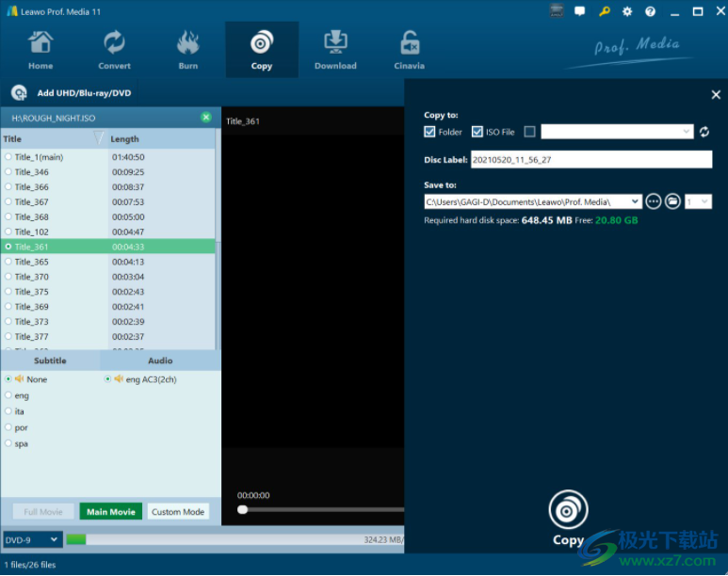Open the Cinavia removal module

409,50
